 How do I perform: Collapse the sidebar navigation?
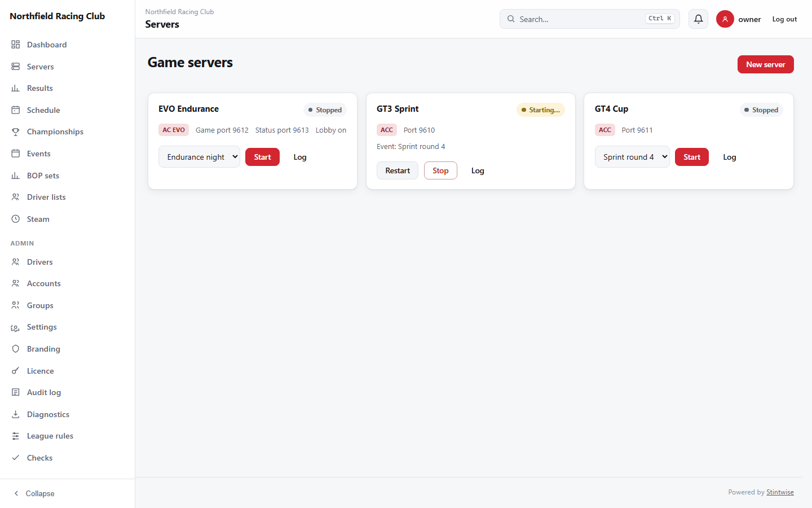(x=34, y=493)
